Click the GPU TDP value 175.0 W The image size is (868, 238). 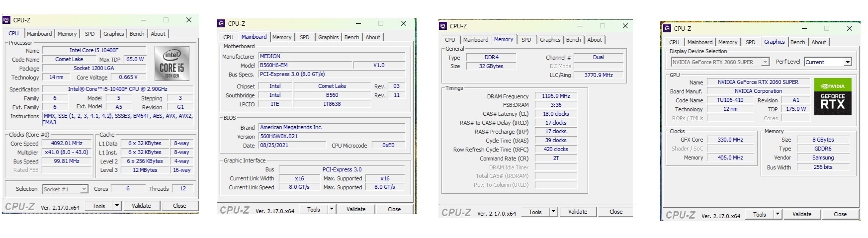point(796,109)
